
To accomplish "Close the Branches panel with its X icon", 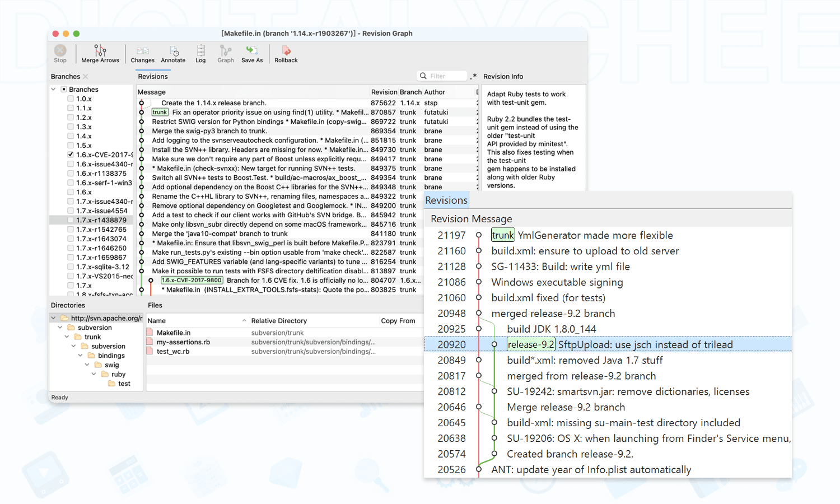I will click(86, 77).
